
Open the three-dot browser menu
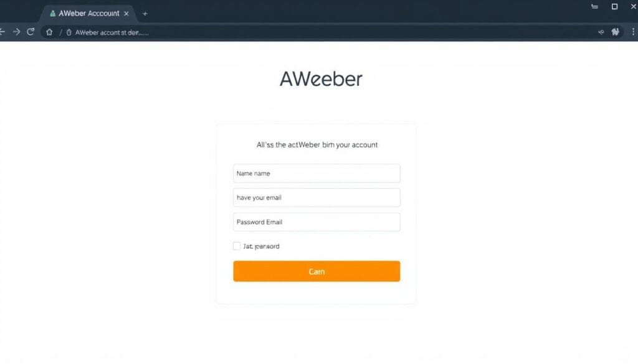[633, 32]
